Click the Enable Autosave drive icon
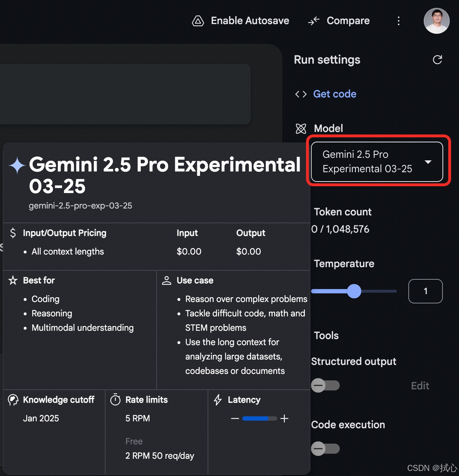 tap(198, 21)
